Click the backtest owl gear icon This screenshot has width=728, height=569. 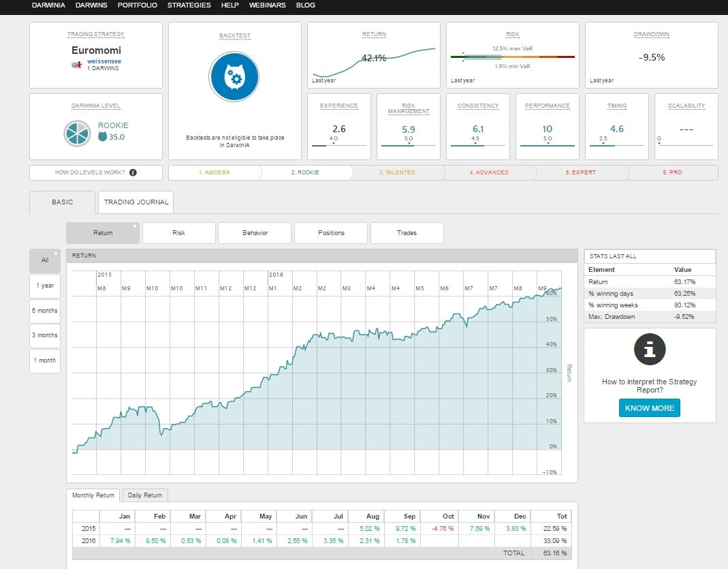[x=234, y=76]
